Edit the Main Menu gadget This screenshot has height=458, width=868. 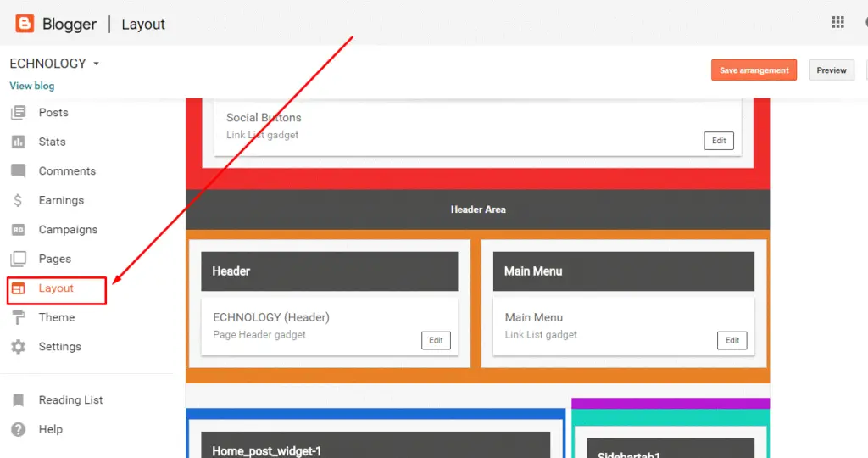tap(732, 341)
